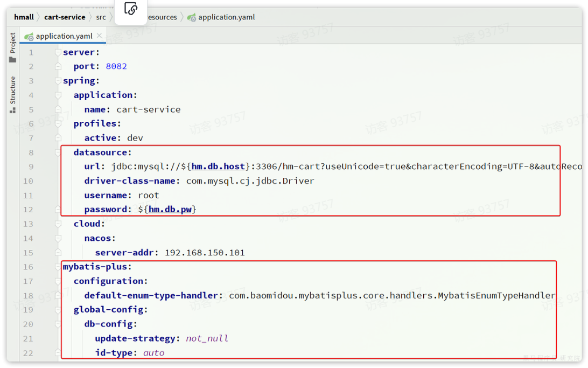This screenshot has width=588, height=368.
Task: Click the jdbc url text on line 9
Action: tap(347, 166)
